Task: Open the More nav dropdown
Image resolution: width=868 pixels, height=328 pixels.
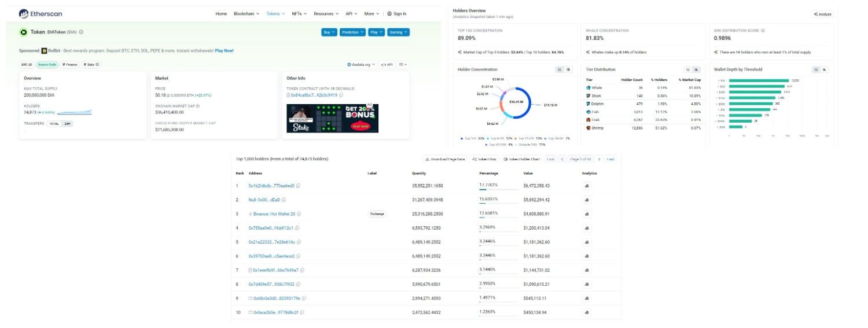Action: click(x=372, y=13)
